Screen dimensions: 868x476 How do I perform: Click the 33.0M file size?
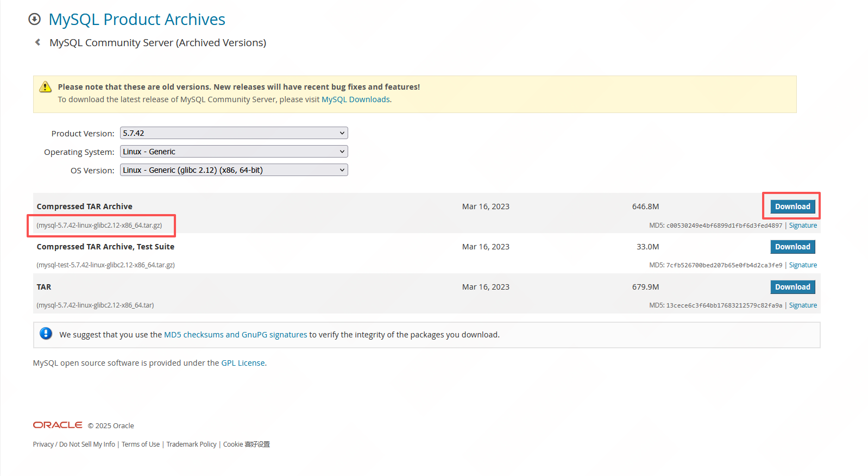pyautogui.click(x=647, y=247)
